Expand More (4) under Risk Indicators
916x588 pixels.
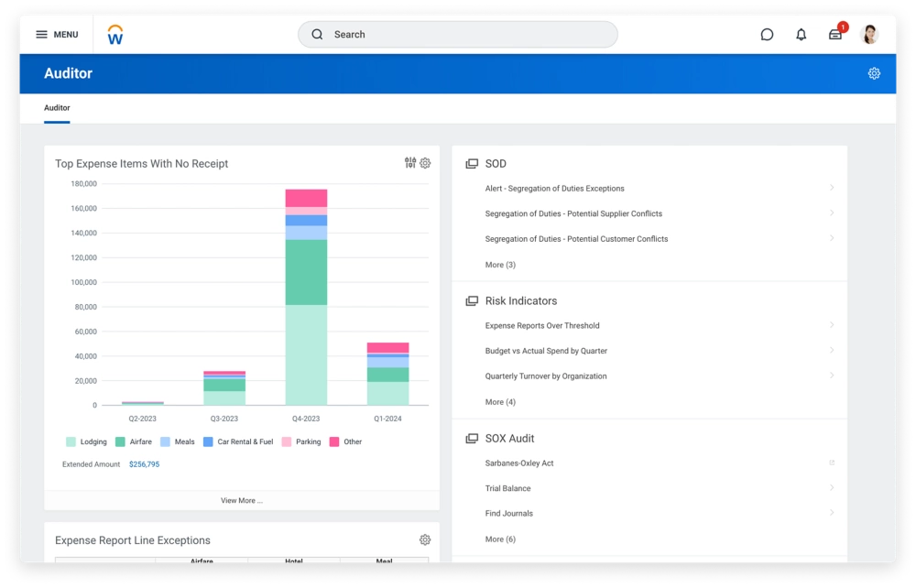(x=500, y=402)
